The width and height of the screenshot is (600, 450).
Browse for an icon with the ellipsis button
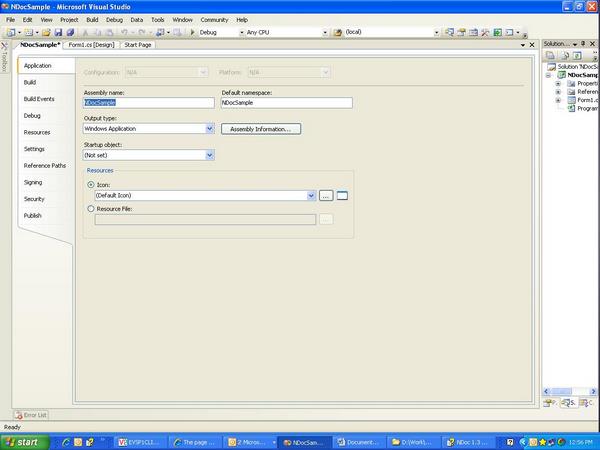pos(326,196)
